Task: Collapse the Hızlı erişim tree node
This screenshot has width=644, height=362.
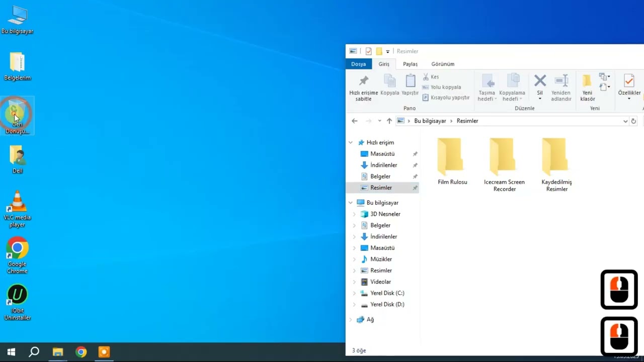Action: [x=351, y=143]
